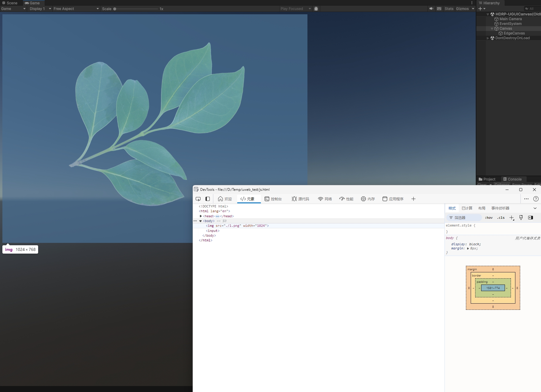Click the Stats button in Game view
The image size is (541, 392).
(x=449, y=9)
